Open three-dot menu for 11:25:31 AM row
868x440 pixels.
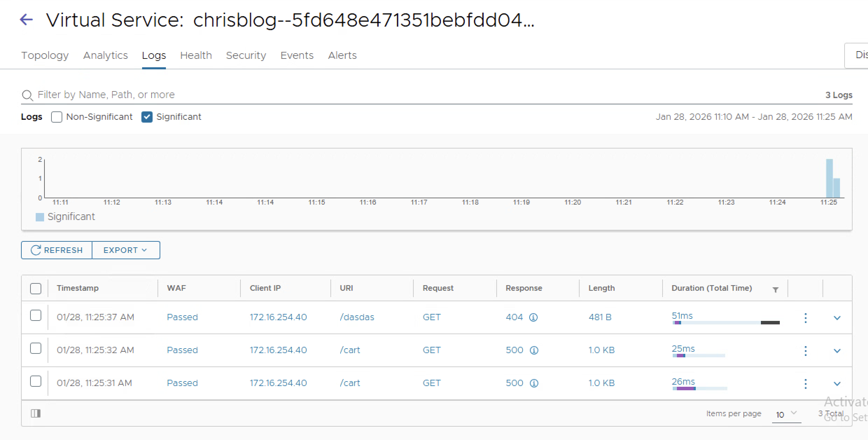[805, 384]
